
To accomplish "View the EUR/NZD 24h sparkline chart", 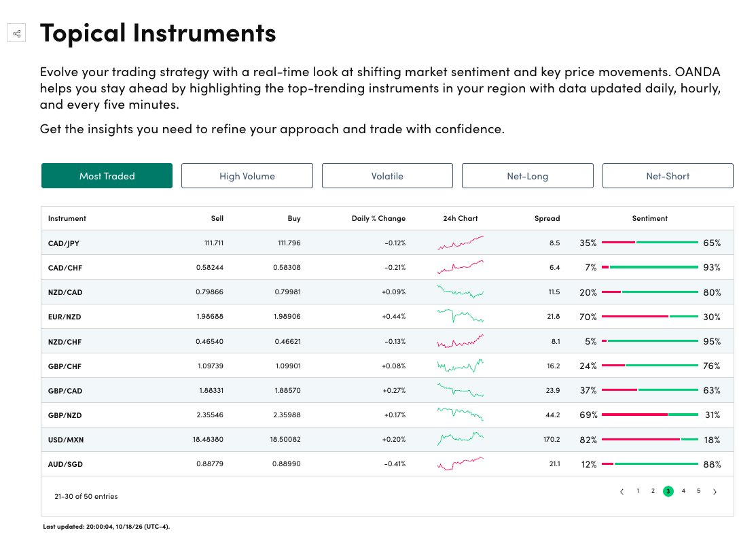I will coord(461,316).
